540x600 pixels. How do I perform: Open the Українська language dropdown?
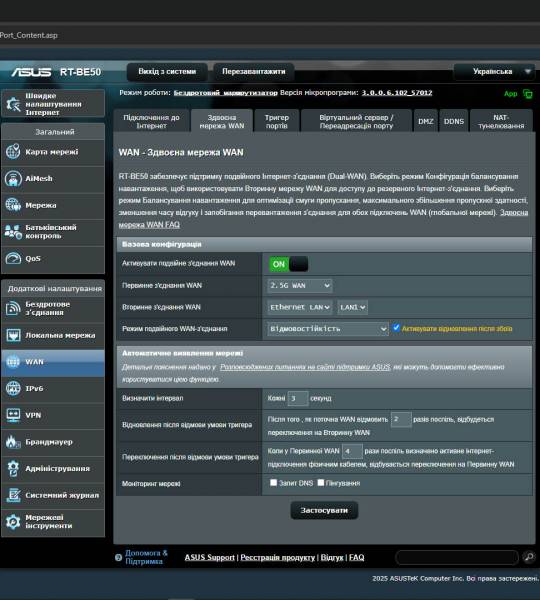coord(494,72)
